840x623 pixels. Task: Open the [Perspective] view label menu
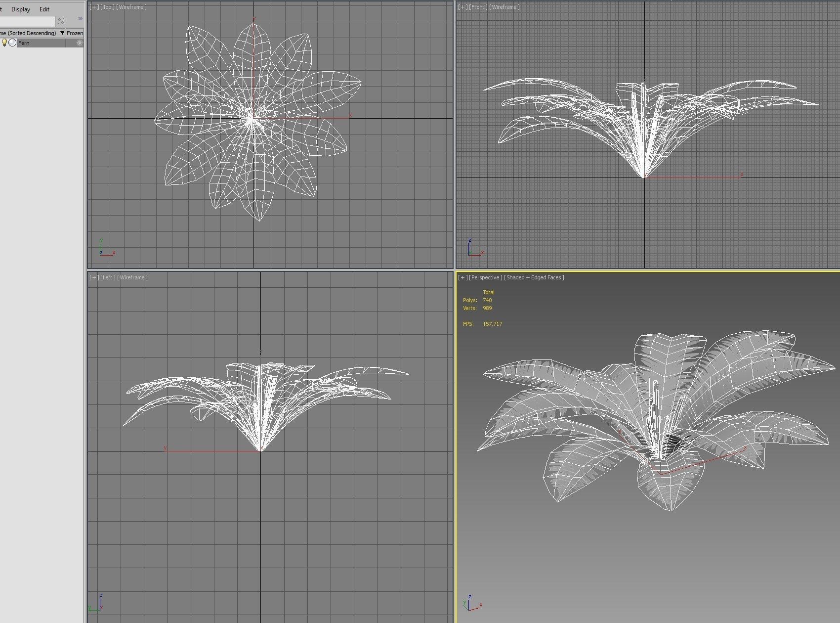click(x=486, y=277)
